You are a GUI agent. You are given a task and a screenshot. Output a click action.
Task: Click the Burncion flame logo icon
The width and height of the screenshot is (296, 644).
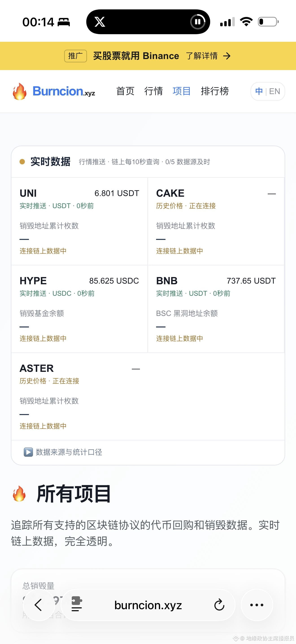20,91
